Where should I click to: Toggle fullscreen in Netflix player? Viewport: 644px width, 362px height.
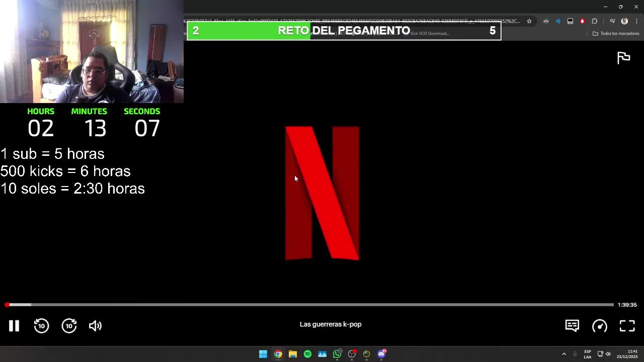pos(627,326)
